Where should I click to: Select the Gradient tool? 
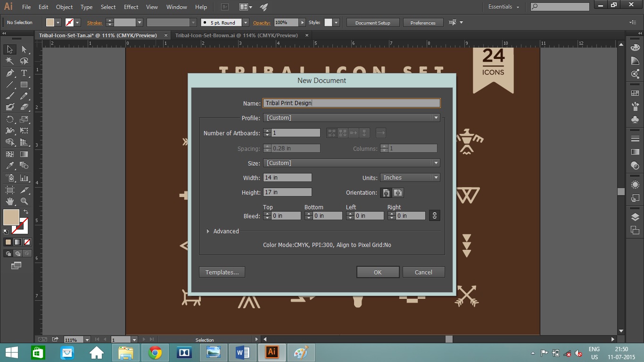24,154
